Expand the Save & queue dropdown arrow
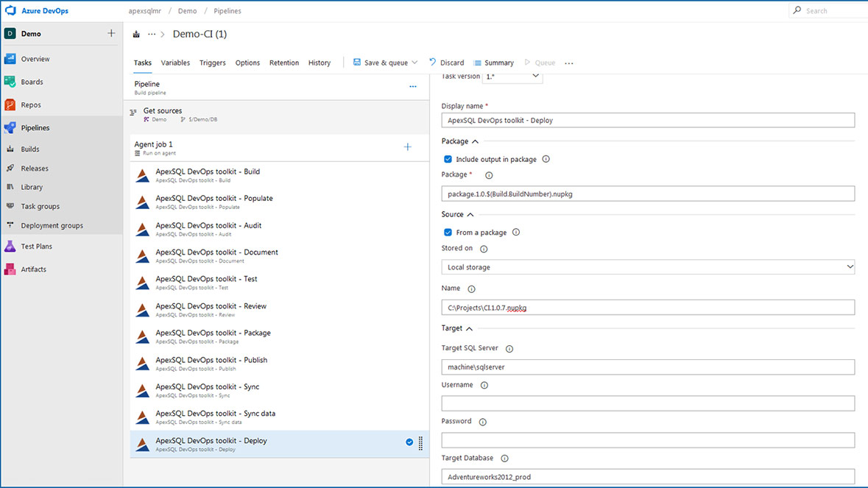This screenshot has height=488, width=868. point(415,63)
